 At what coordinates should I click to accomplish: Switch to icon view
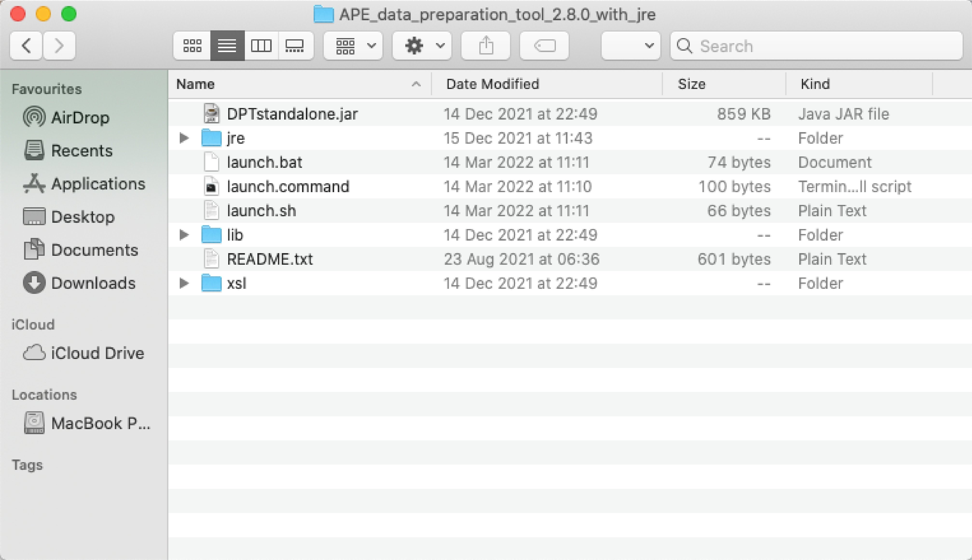(x=192, y=46)
